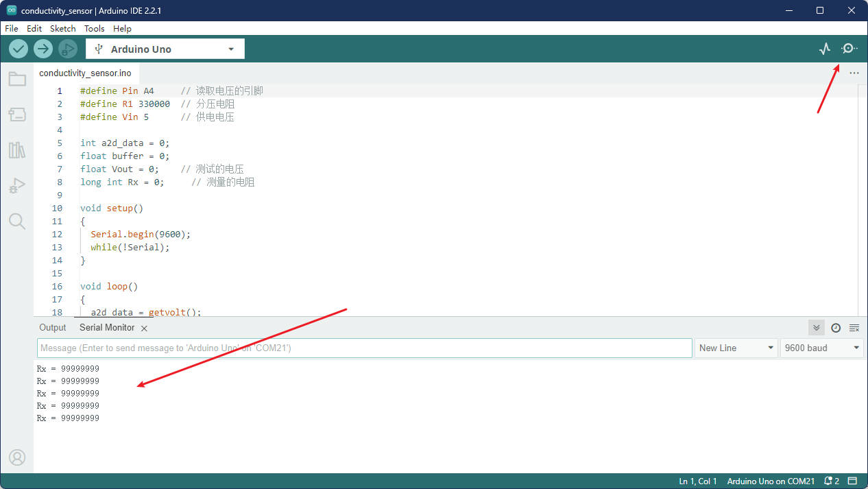The width and height of the screenshot is (868, 489).
Task: Toggle bottom panel icon in status bar
Action: pos(852,481)
